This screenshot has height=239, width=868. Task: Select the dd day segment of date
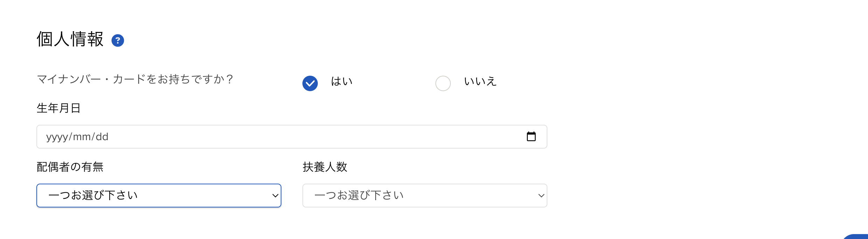click(x=102, y=137)
